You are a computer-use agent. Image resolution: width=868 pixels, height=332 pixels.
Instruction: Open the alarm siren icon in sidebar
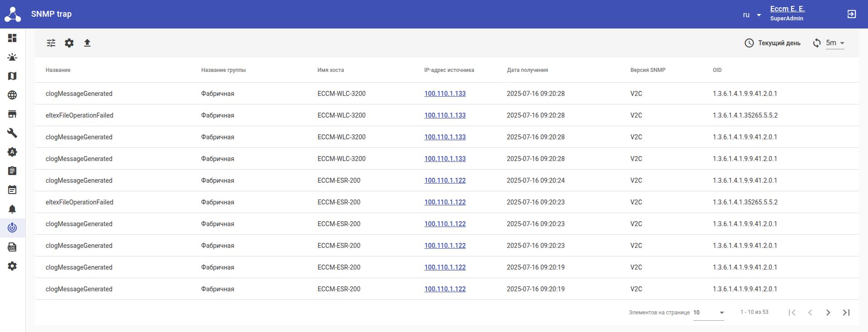(12, 57)
